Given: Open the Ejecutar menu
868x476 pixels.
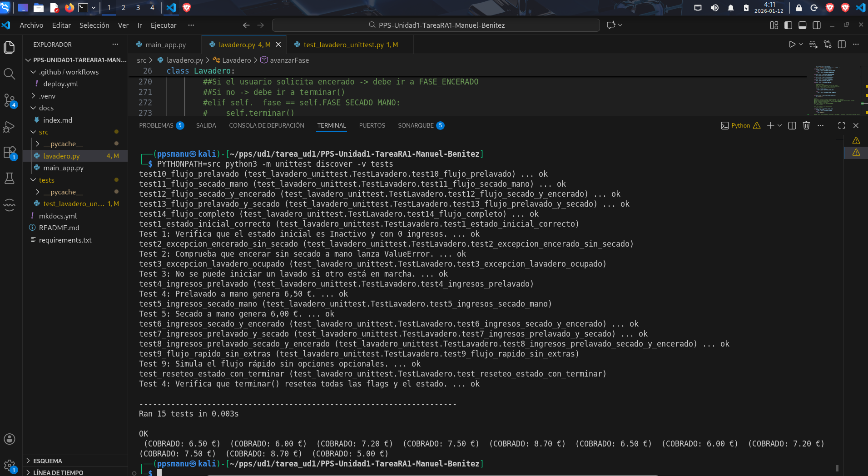Looking at the screenshot, I should coord(164,25).
